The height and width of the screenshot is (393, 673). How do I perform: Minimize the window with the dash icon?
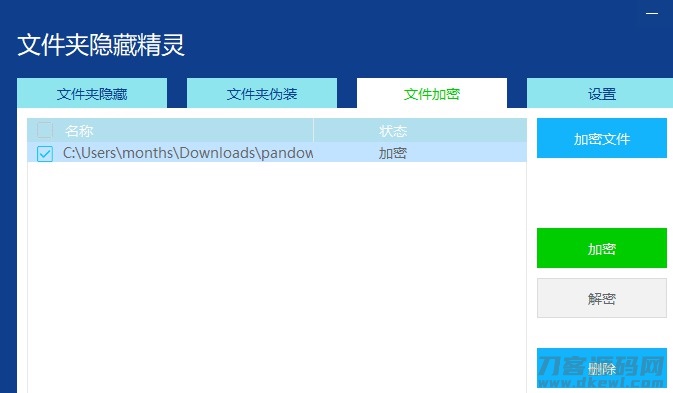tap(652, 14)
